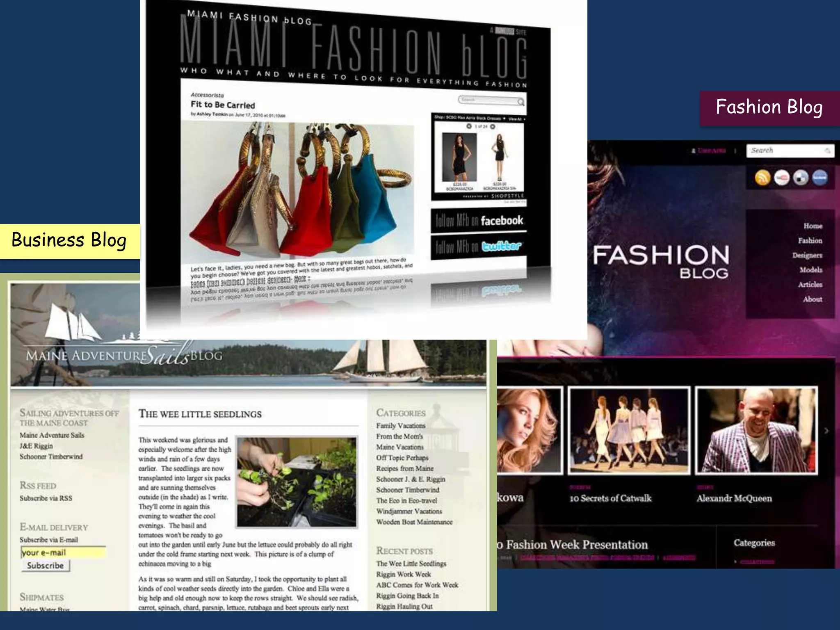Open Windjammer Vacations category
The height and width of the screenshot is (630, 840).
[409, 511]
